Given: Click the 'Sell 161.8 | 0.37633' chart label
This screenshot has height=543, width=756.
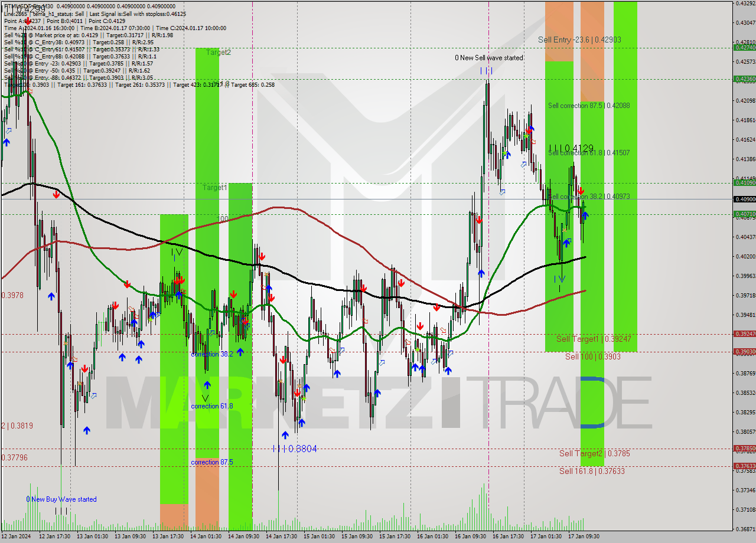Looking at the screenshot, I should (x=592, y=471).
